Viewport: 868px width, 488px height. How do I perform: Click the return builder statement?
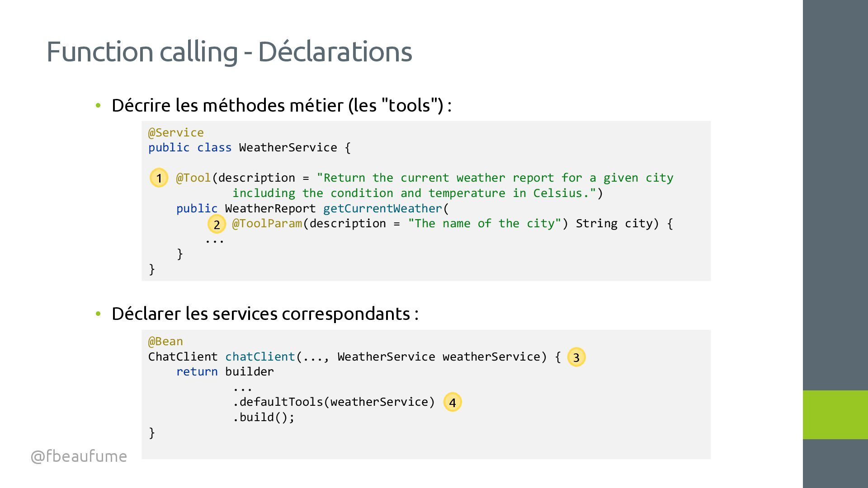coord(225,372)
